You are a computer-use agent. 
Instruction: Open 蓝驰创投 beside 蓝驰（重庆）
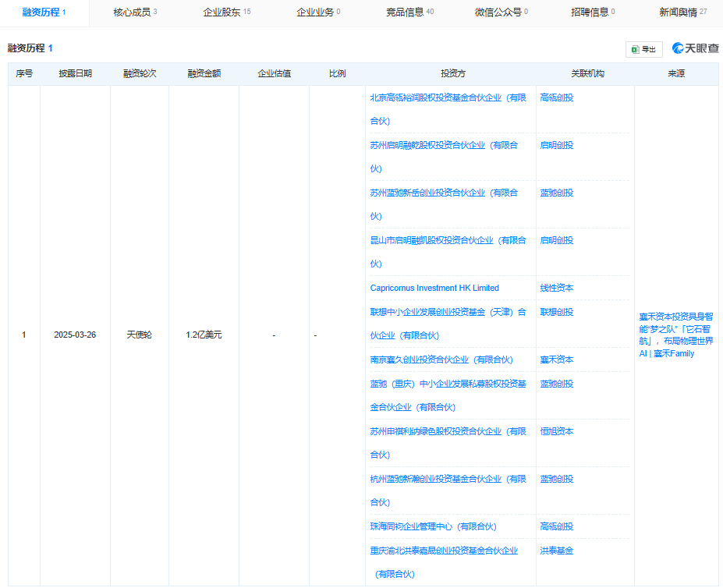557,384
